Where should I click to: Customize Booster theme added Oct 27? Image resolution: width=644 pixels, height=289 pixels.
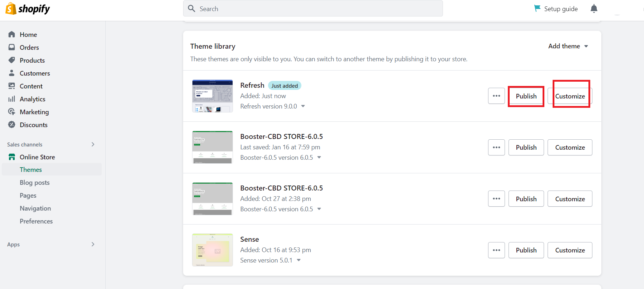pos(570,199)
